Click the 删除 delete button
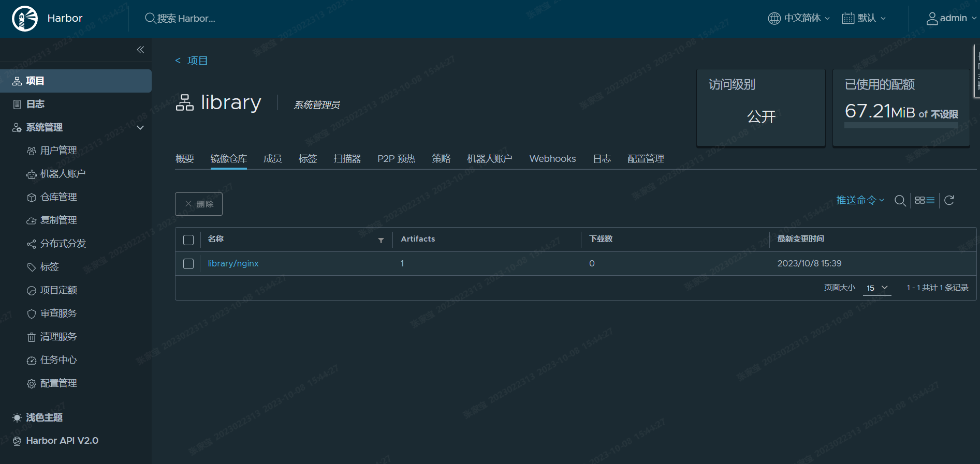The width and height of the screenshot is (980, 464). coord(199,204)
